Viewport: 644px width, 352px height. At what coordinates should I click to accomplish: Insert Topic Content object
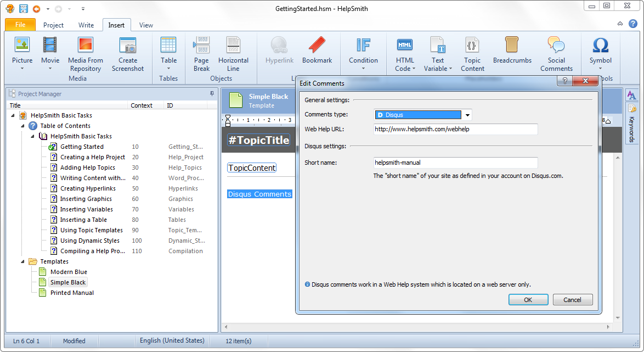[x=472, y=53]
